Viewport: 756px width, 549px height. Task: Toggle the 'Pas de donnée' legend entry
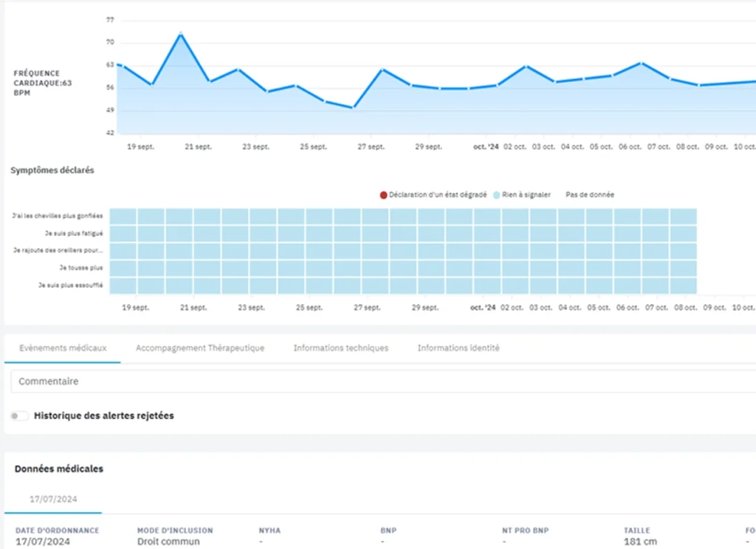589,195
